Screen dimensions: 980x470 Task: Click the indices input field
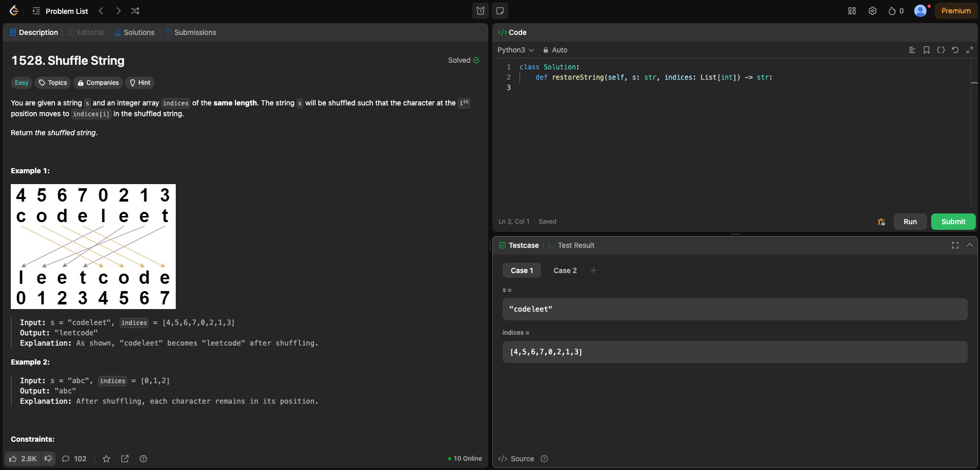tap(735, 352)
